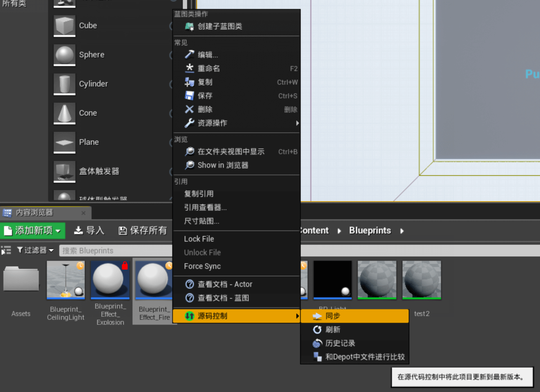Screen dimensions: 540x392
Task: Click the Plane primitive icon
Action: (64, 142)
